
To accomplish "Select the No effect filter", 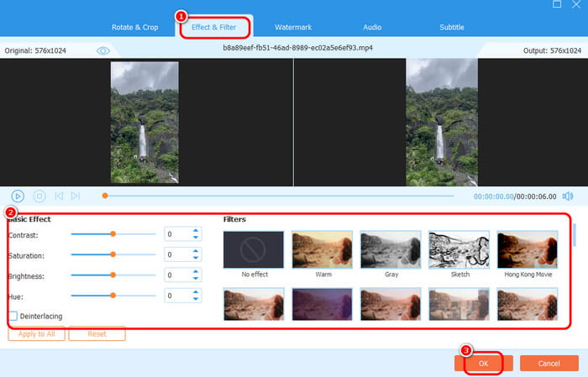I will pos(254,249).
